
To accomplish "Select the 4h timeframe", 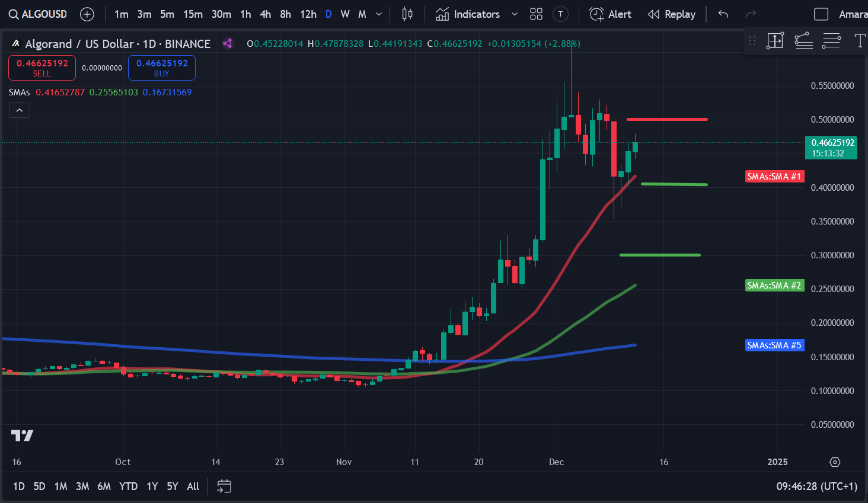I will (x=266, y=14).
